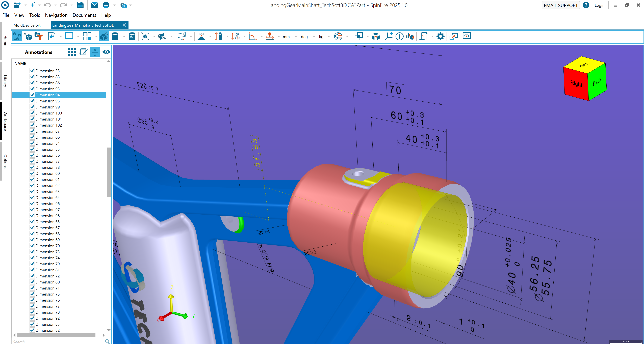The height and width of the screenshot is (344, 644).
Task: Uncheck the Dimension.94 checkbox
Action: point(32,95)
